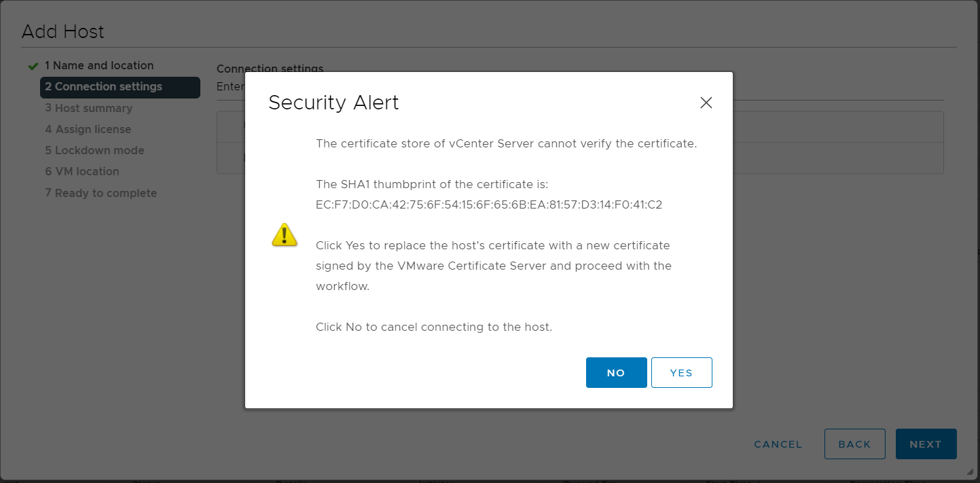Click the Security Alert dialog title
Image resolution: width=980 pixels, height=483 pixels.
coord(333,103)
